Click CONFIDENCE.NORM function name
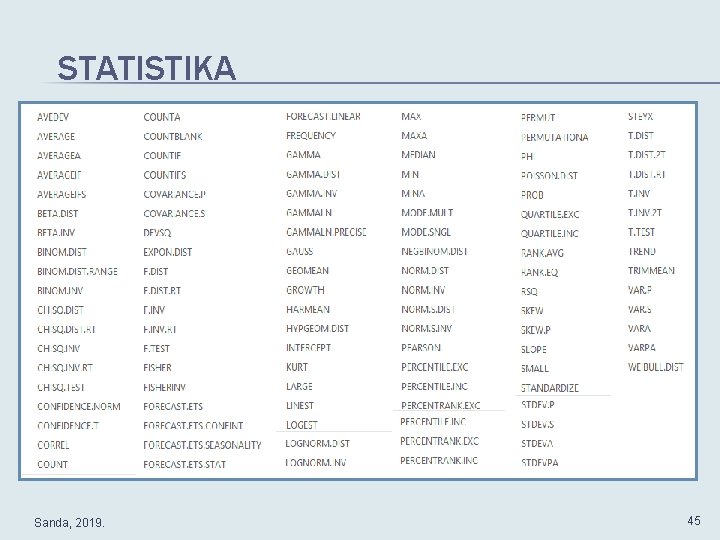The width and height of the screenshot is (720, 540). 79,406
